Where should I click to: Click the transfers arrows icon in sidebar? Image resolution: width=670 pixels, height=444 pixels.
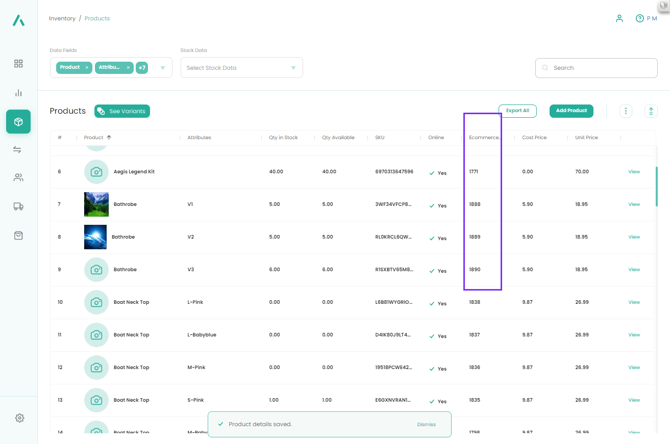click(18, 150)
